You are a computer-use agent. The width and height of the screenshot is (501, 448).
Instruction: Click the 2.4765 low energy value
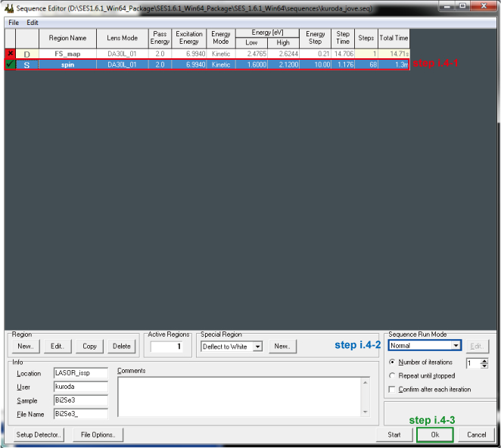pyautogui.click(x=251, y=54)
